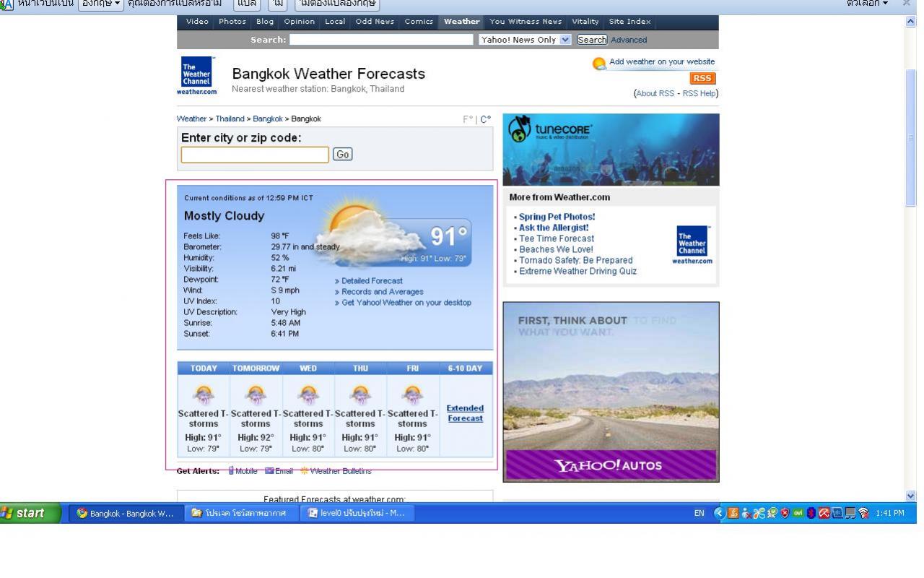
Task: Click the Go button next to city input
Action: 343,155
